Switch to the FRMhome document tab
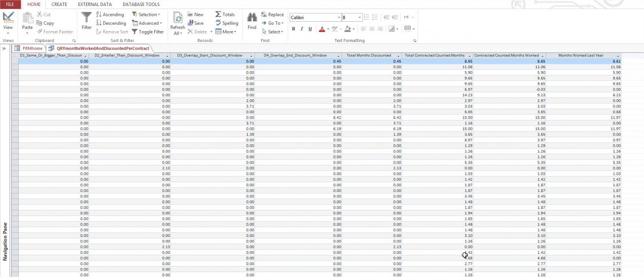The height and width of the screenshot is (277, 644). click(29, 48)
